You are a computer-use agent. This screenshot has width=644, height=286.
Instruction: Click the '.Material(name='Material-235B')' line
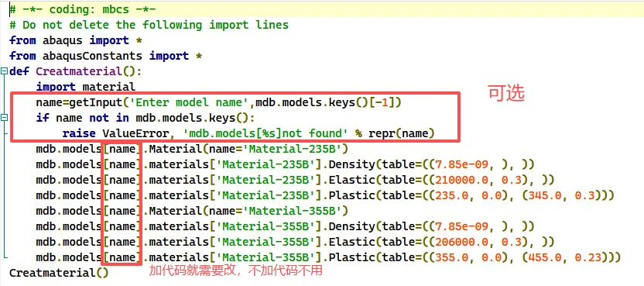click(x=192, y=149)
